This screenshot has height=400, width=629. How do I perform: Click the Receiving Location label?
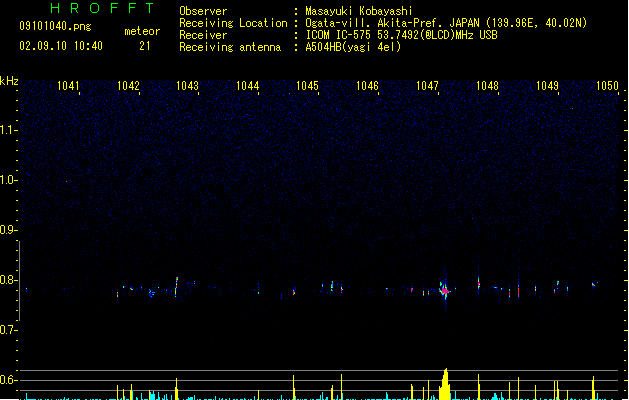point(233,23)
